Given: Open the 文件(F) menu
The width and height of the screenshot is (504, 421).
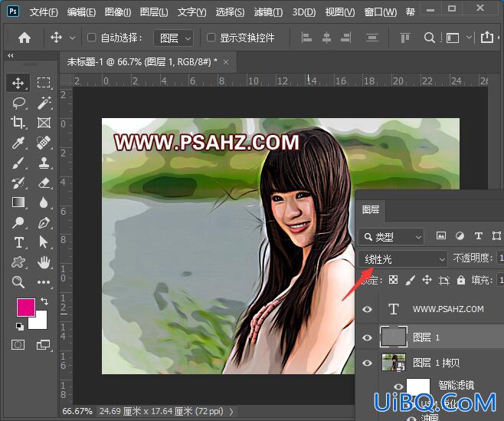Looking at the screenshot, I should pos(44,12).
